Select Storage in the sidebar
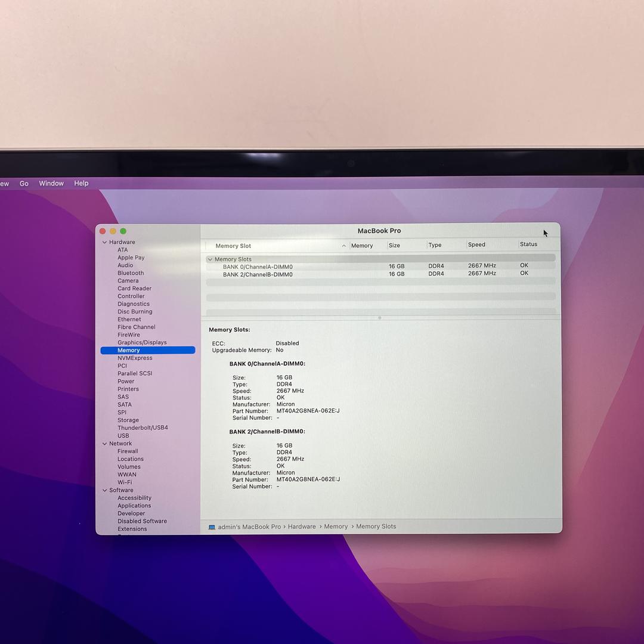This screenshot has height=644, width=644. tap(128, 420)
